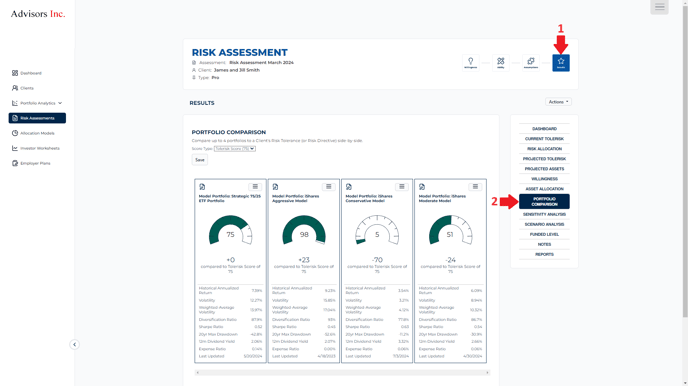Viewport: 688px width, 386px height.
Task: Expand the Actions dropdown
Action: (x=558, y=102)
